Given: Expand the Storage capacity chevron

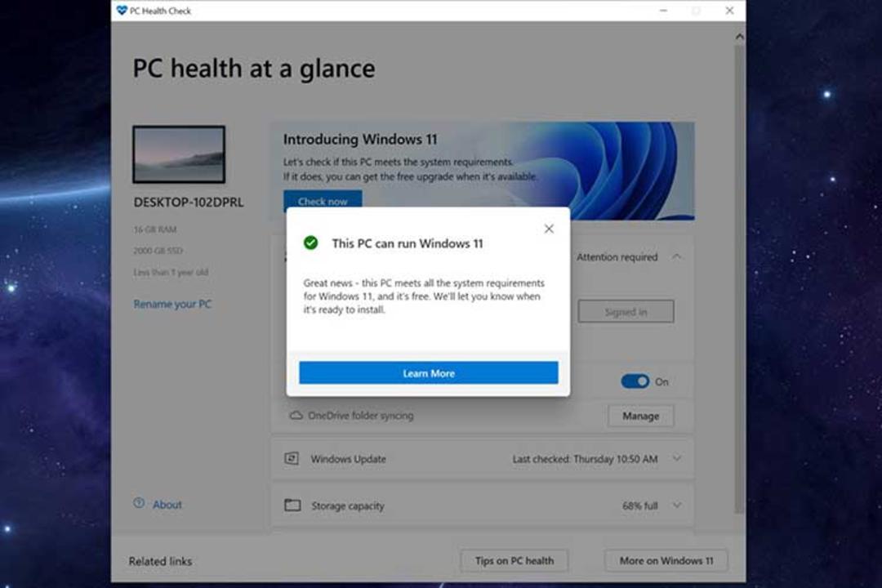Looking at the screenshot, I should (677, 506).
